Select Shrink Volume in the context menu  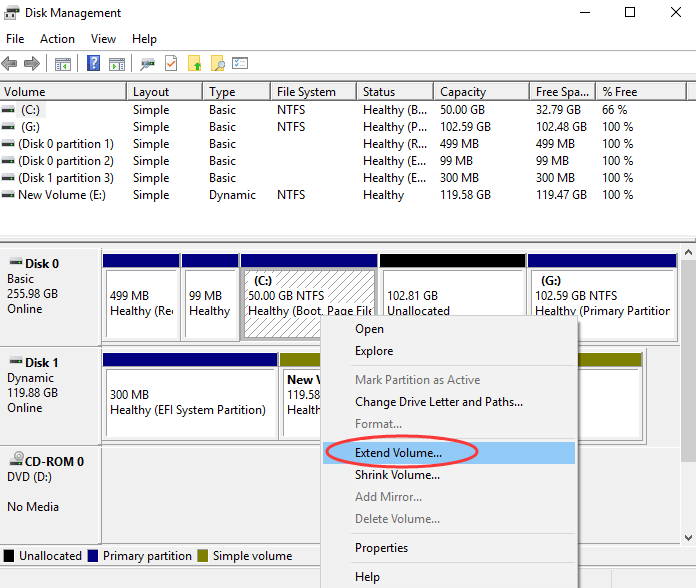pos(397,475)
